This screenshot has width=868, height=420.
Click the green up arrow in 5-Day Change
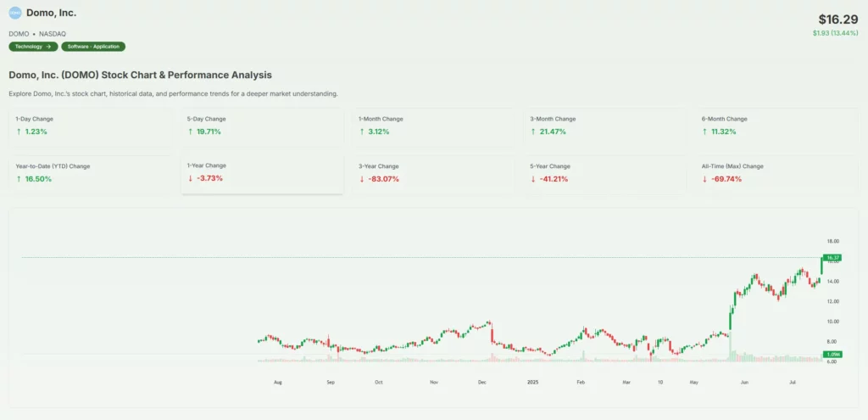pyautogui.click(x=190, y=132)
